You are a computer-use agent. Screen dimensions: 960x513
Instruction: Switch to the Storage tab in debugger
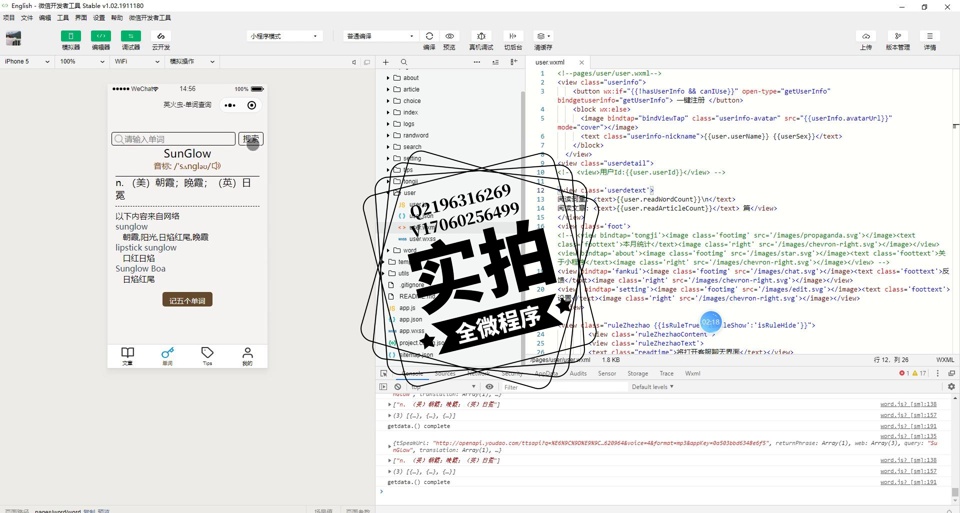click(638, 374)
